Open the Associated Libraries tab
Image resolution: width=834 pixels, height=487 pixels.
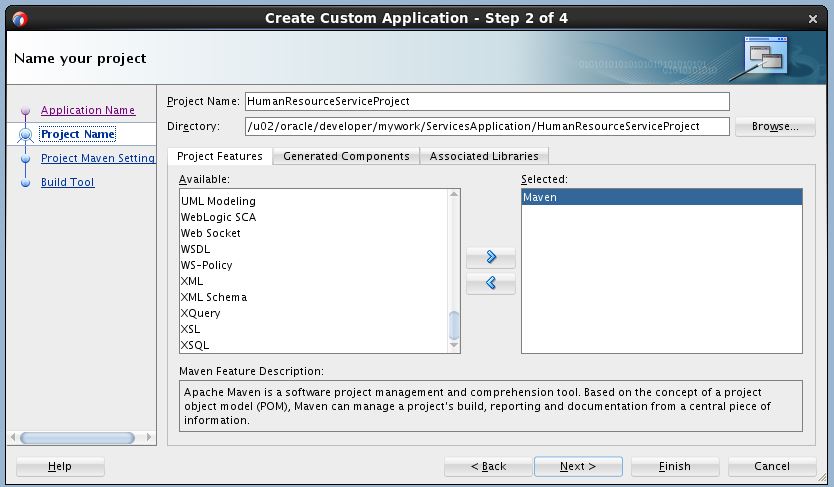click(x=484, y=156)
